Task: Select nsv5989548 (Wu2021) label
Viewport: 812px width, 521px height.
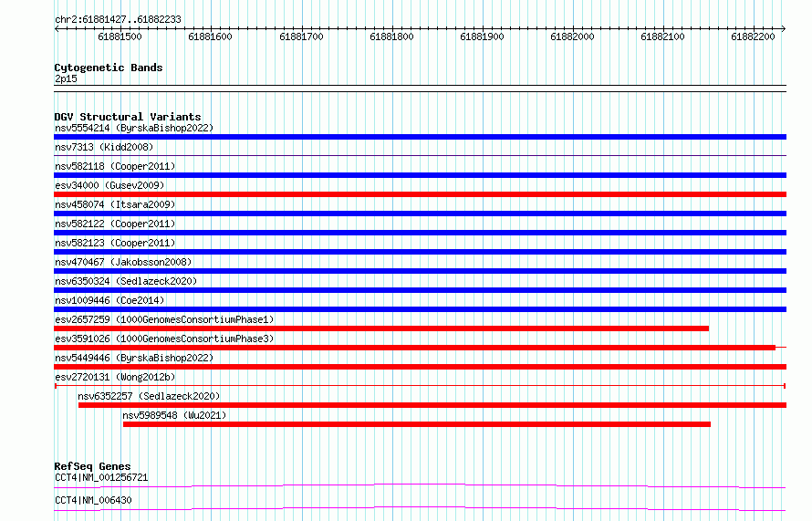Action: point(174,415)
